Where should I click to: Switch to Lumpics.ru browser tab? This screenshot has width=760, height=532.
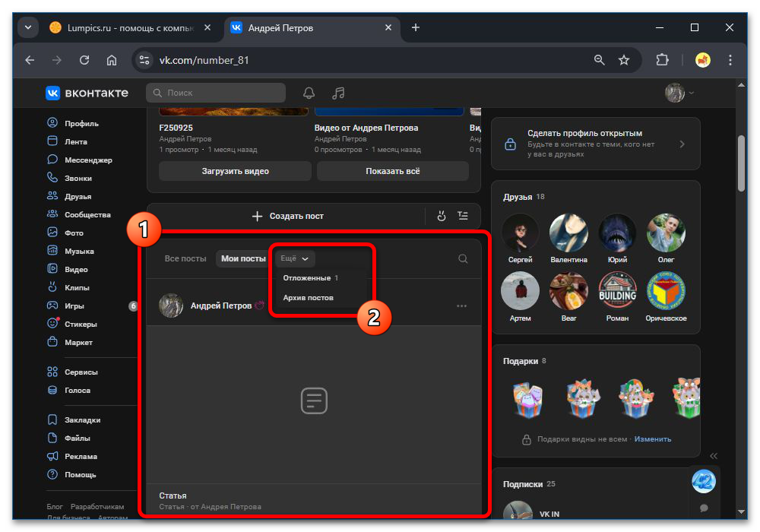click(130, 27)
